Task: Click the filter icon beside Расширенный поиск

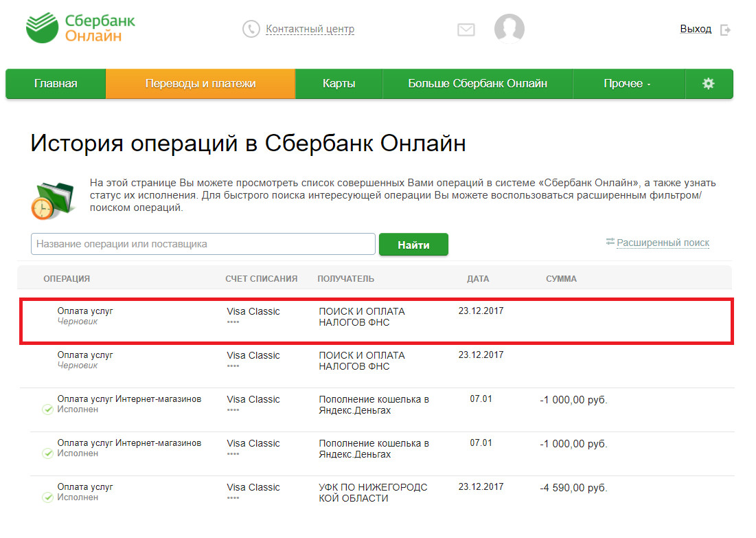Action: point(610,241)
